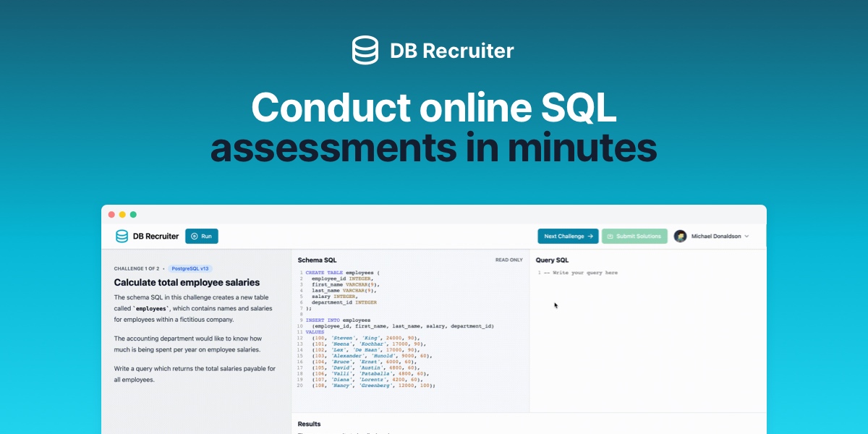Expand the chevron beside Michael Donaldson
The width and height of the screenshot is (868, 434).
tap(746, 237)
